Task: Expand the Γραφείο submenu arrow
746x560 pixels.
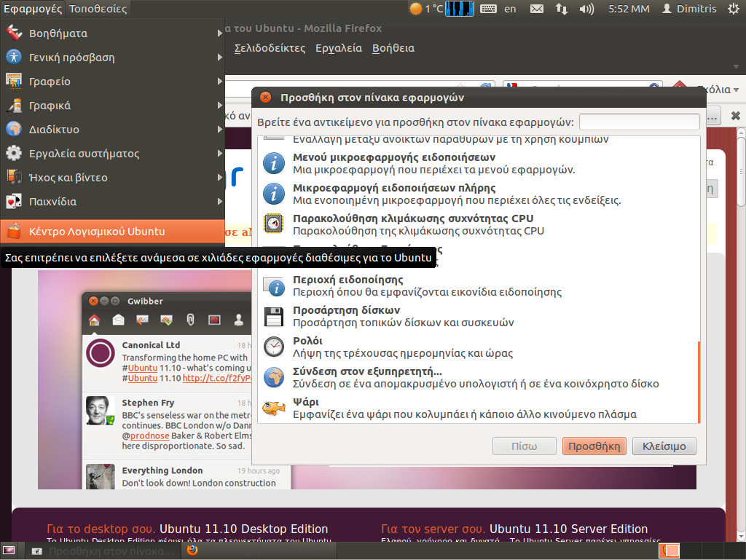Action: pyautogui.click(x=220, y=82)
